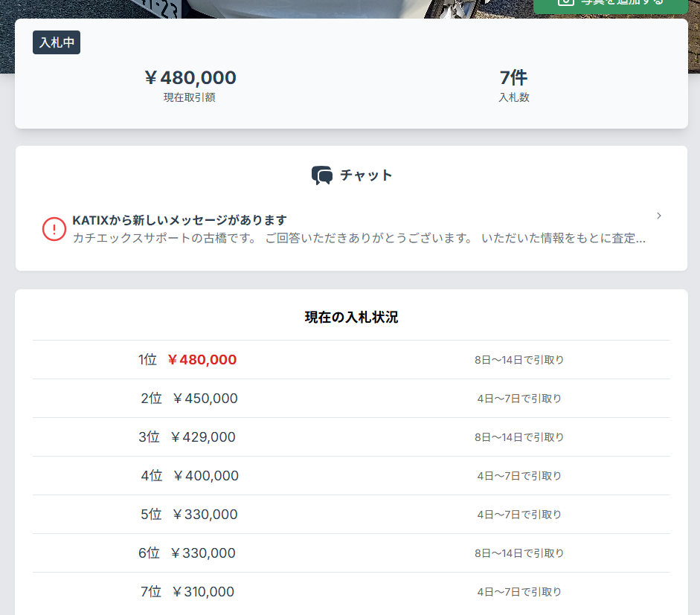
Task: Click the 入札中 status badge
Action: (x=57, y=42)
